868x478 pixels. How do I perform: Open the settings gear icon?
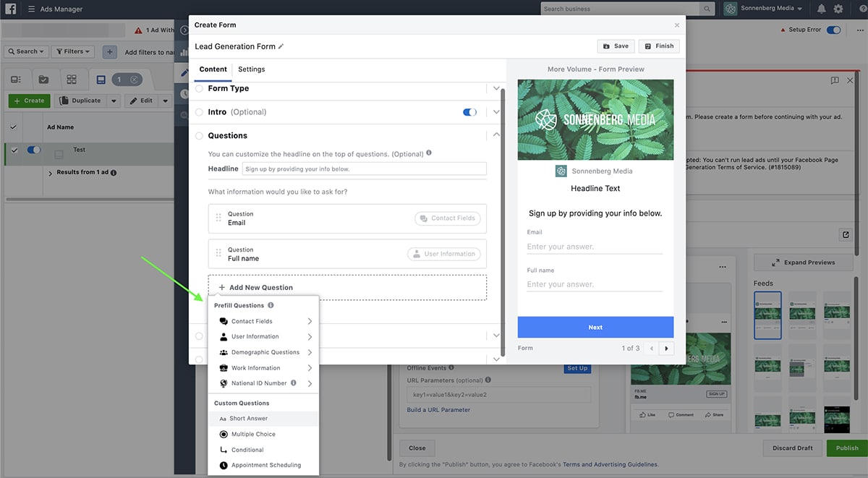[838, 9]
